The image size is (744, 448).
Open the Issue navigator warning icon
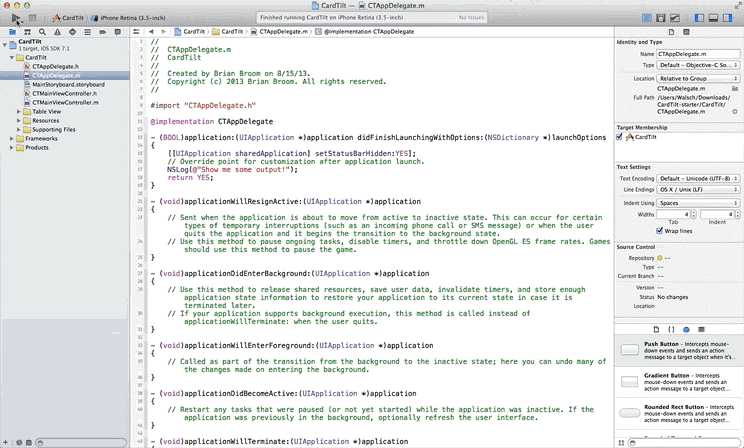click(57, 32)
